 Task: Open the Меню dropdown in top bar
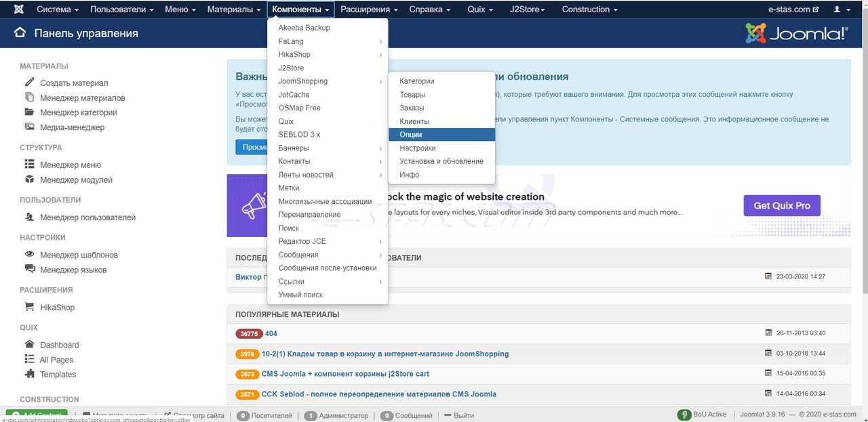tap(180, 9)
